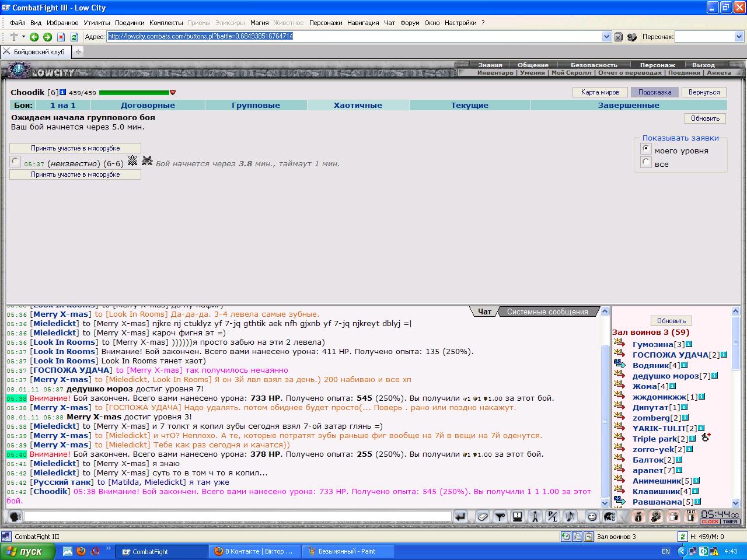747x560 pixels.
Task: Click the Choodik health bar
Action: coord(134,92)
